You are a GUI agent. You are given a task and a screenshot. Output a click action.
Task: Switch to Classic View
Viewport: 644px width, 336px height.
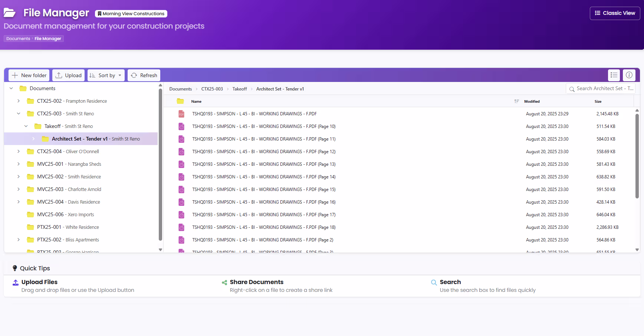click(x=615, y=13)
